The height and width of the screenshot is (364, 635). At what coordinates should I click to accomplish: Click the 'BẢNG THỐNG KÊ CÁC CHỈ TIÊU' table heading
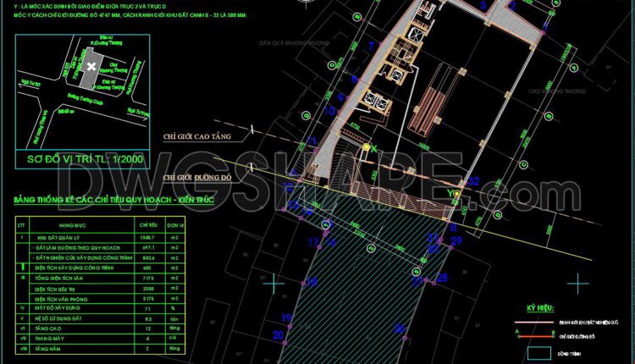point(113,200)
